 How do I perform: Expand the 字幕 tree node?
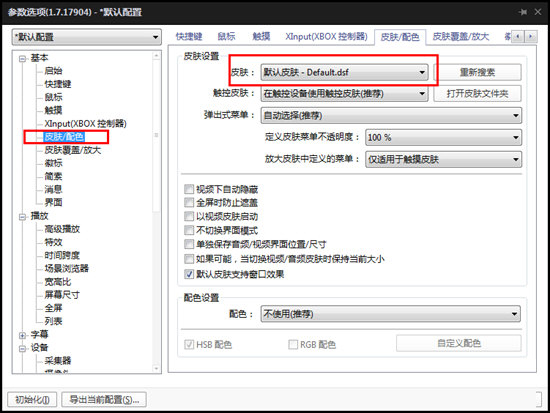tap(22, 335)
